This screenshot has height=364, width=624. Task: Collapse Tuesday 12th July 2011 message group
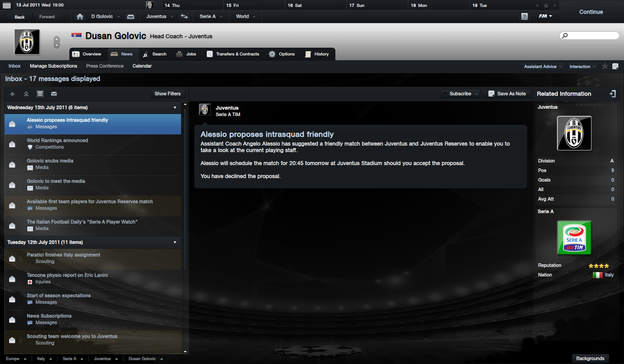click(175, 242)
